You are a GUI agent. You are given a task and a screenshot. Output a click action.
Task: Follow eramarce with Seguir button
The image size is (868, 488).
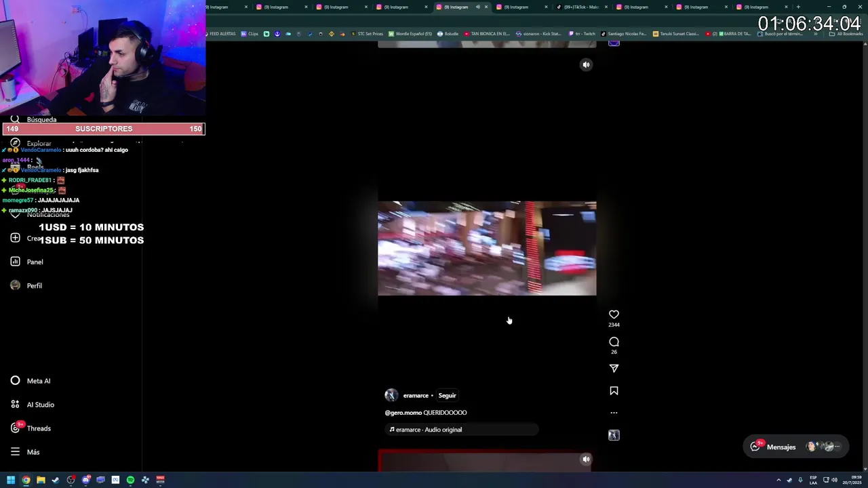pyautogui.click(x=447, y=396)
